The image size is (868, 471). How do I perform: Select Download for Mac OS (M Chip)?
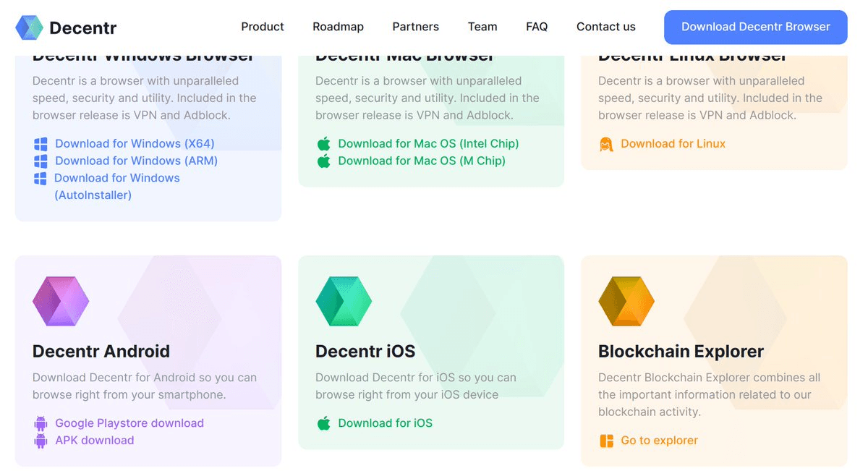pos(421,161)
